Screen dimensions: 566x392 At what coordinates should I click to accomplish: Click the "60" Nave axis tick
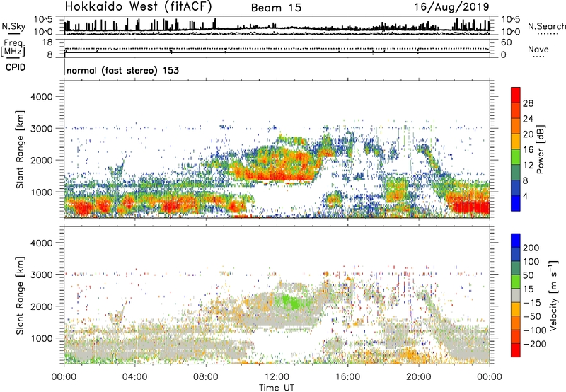pos(506,42)
